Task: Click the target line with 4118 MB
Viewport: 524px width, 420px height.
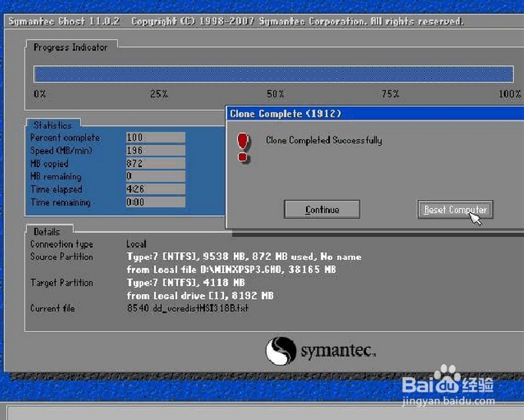Action: pyautogui.click(x=186, y=283)
